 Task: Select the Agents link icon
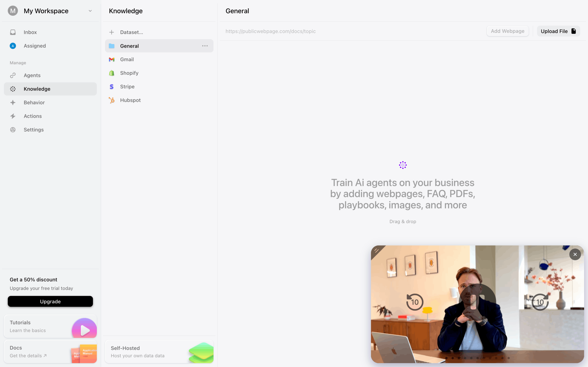tap(13, 75)
